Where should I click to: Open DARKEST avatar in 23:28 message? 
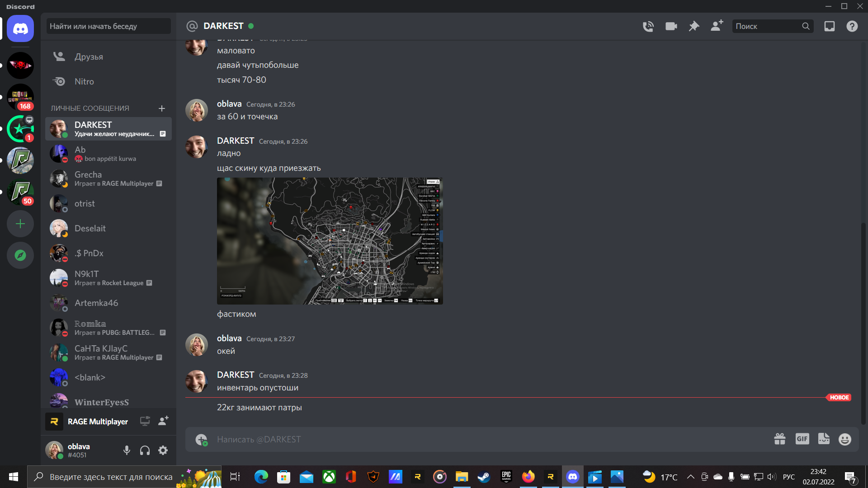pyautogui.click(x=197, y=381)
